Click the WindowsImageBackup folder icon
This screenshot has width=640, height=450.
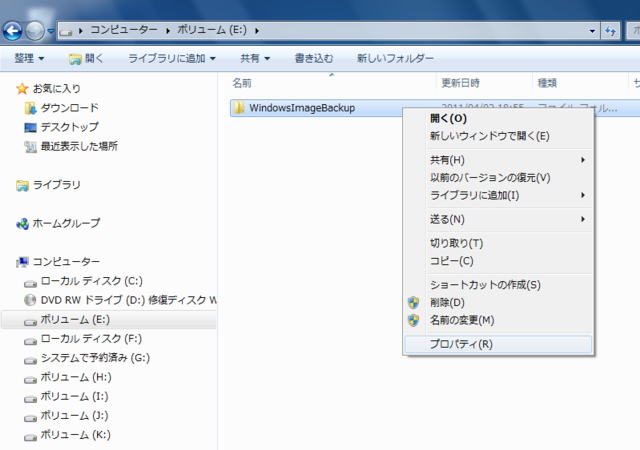239,108
